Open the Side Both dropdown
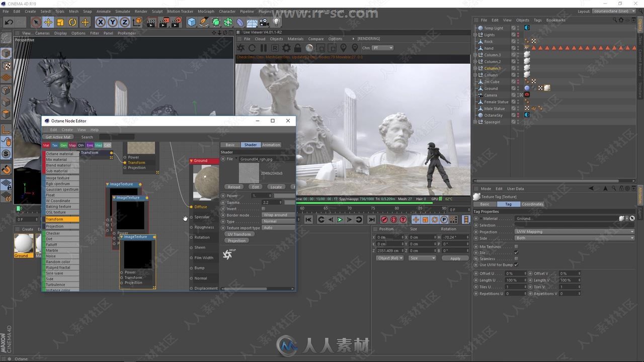This screenshot has height=362, width=644. point(575,238)
